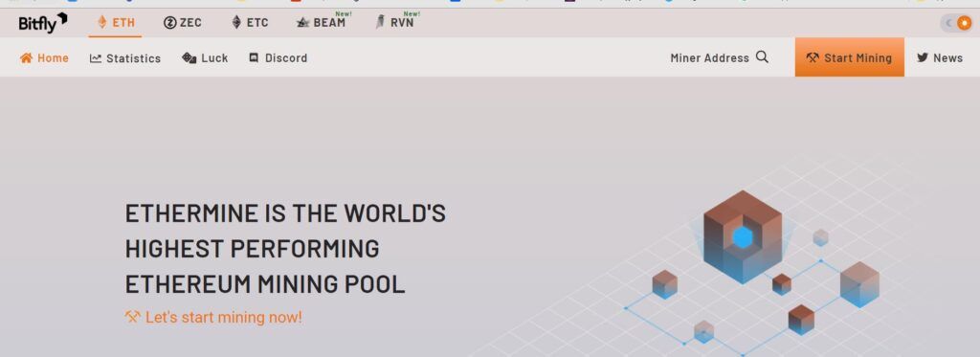Image resolution: width=980 pixels, height=357 pixels.
Task: Select the ETH coin tab
Action: click(x=116, y=23)
